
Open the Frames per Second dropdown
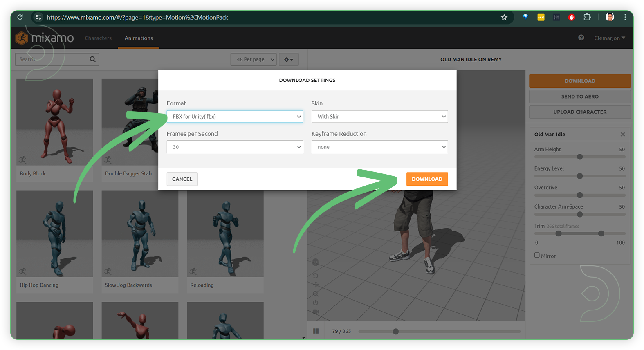[x=235, y=147]
